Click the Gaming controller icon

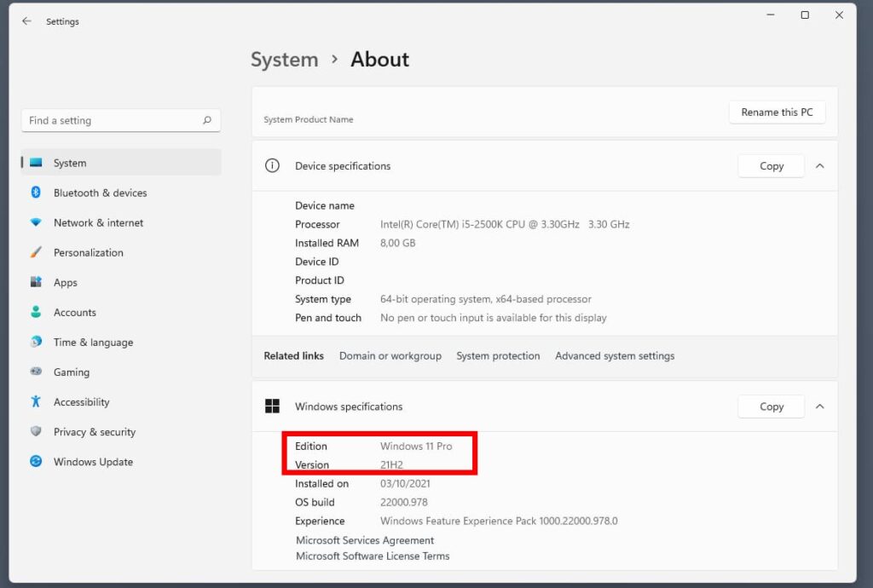36,372
